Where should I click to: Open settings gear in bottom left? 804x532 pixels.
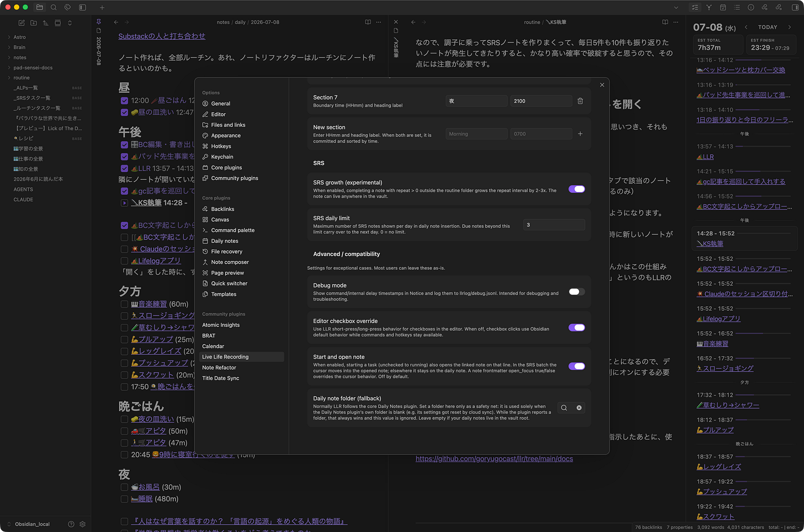[x=83, y=524]
